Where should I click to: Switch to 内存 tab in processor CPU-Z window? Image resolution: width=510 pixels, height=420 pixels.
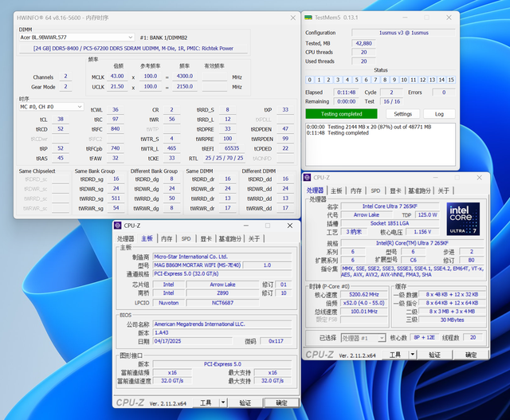pos(356,190)
